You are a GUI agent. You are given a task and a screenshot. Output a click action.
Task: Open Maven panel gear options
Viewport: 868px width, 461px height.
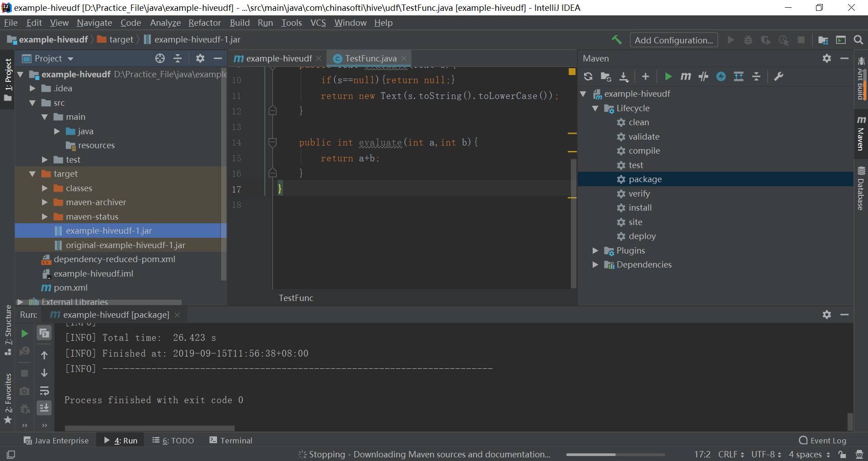point(827,58)
